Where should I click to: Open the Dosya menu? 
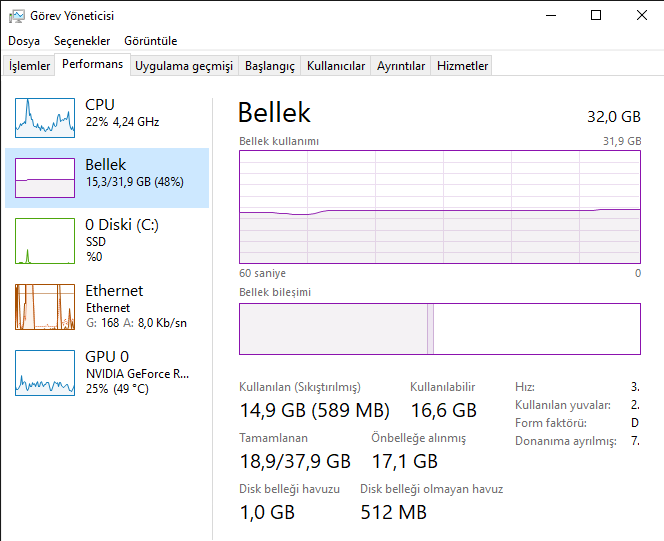(x=24, y=41)
